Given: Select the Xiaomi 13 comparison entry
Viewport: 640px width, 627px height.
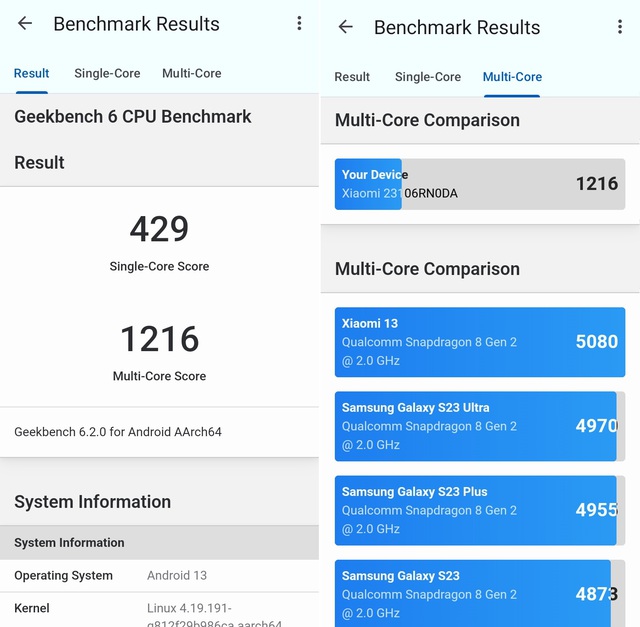Looking at the screenshot, I should [x=479, y=342].
